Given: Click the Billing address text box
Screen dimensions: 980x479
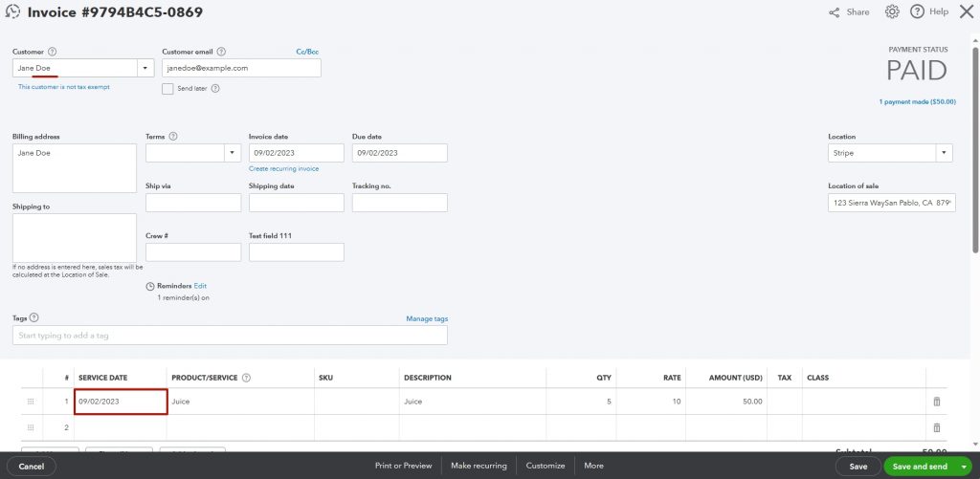Looking at the screenshot, I should [75, 168].
